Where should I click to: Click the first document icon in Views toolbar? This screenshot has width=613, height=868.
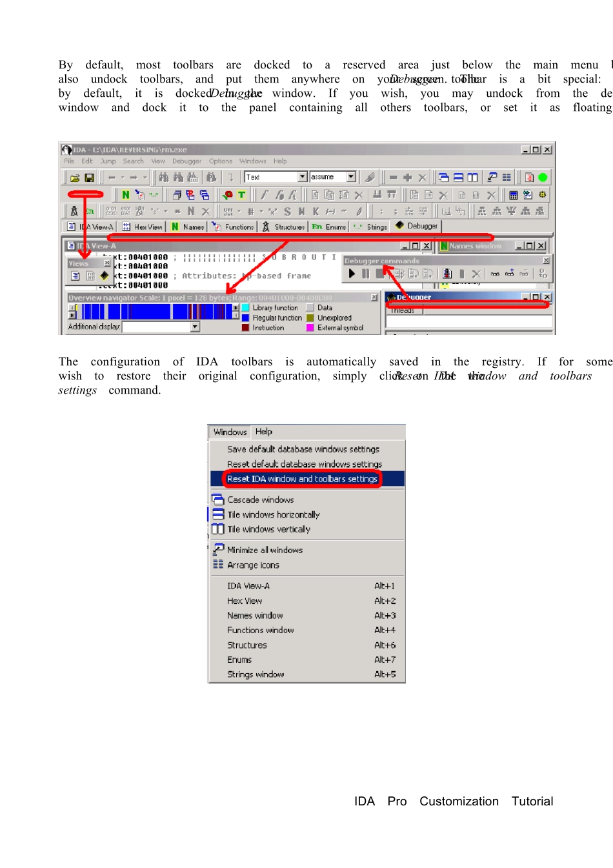pyautogui.click(x=75, y=276)
